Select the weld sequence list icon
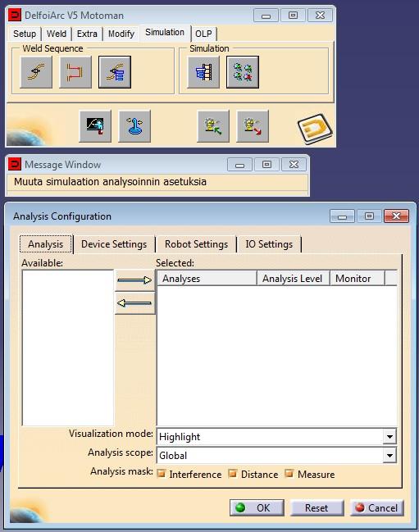Screen dimensions: 419x532 (x=115, y=72)
